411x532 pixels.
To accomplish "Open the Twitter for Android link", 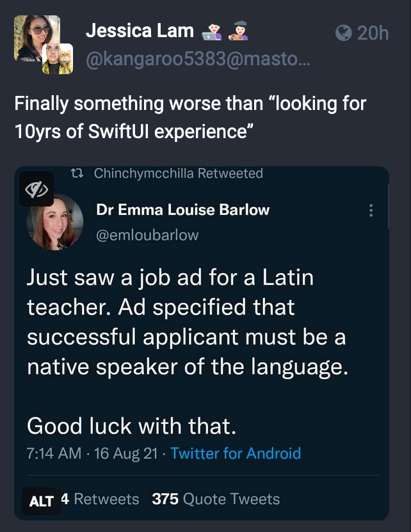I will [x=236, y=453].
